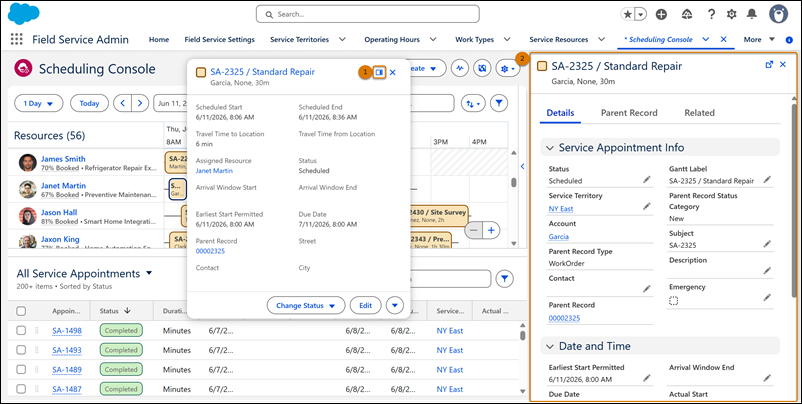This screenshot has height=404, width=802.
Task: Collapse Service Appointment Info section
Action: (550, 148)
